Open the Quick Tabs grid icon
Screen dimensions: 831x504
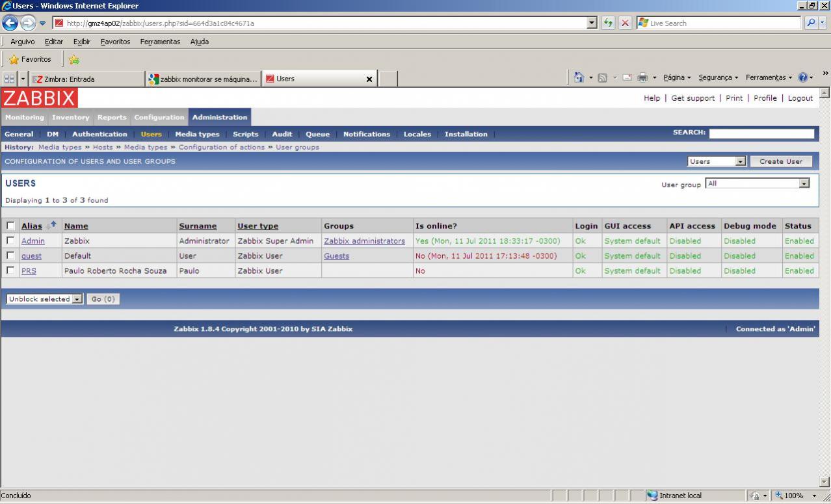pos(9,79)
